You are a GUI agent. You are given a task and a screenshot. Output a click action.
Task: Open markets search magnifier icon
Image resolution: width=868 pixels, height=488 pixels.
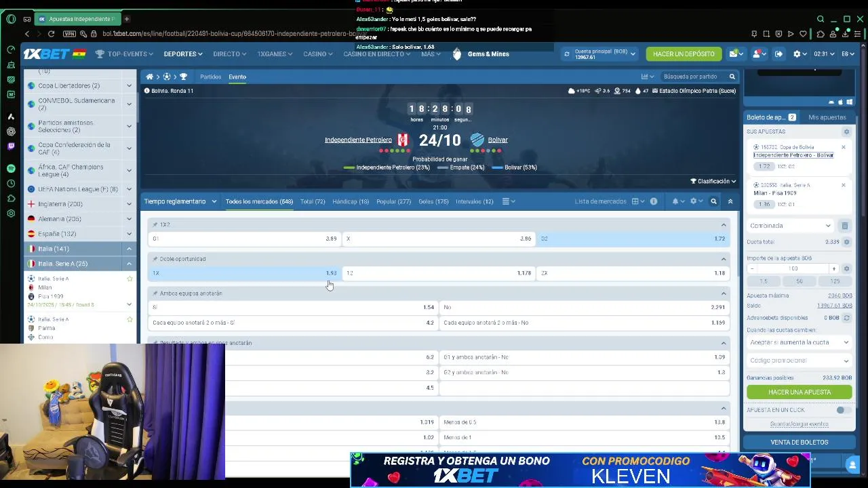pyautogui.click(x=713, y=201)
